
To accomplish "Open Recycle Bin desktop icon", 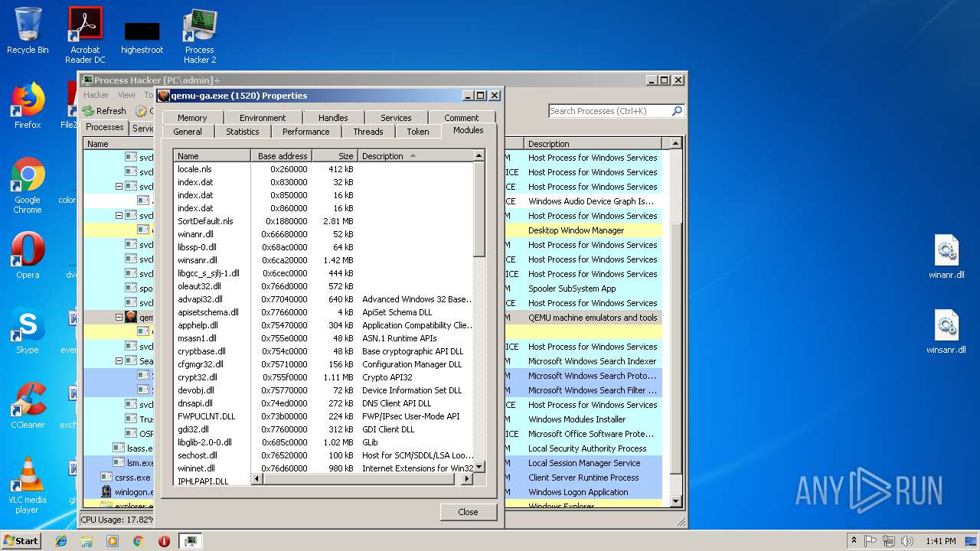I will click(28, 31).
